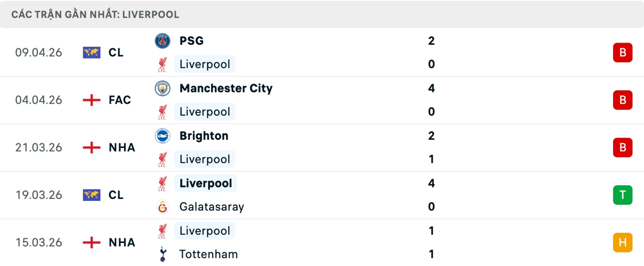This screenshot has width=644, height=266.
Task: Click the FAC competition label
Action: [x=120, y=100]
